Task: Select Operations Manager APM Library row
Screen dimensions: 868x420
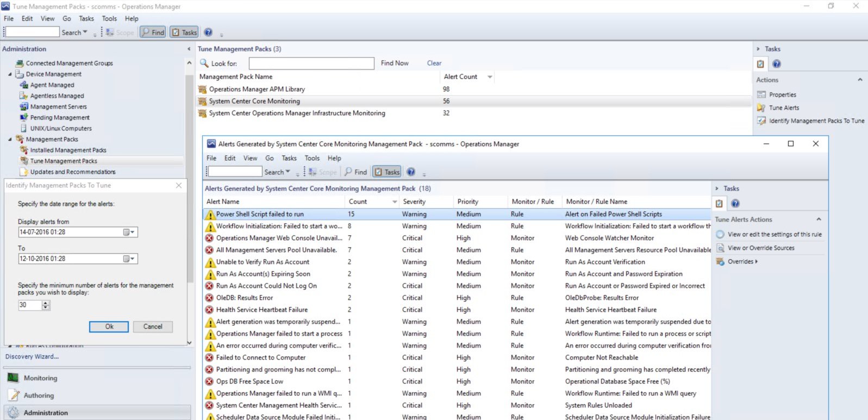Action: [473, 89]
